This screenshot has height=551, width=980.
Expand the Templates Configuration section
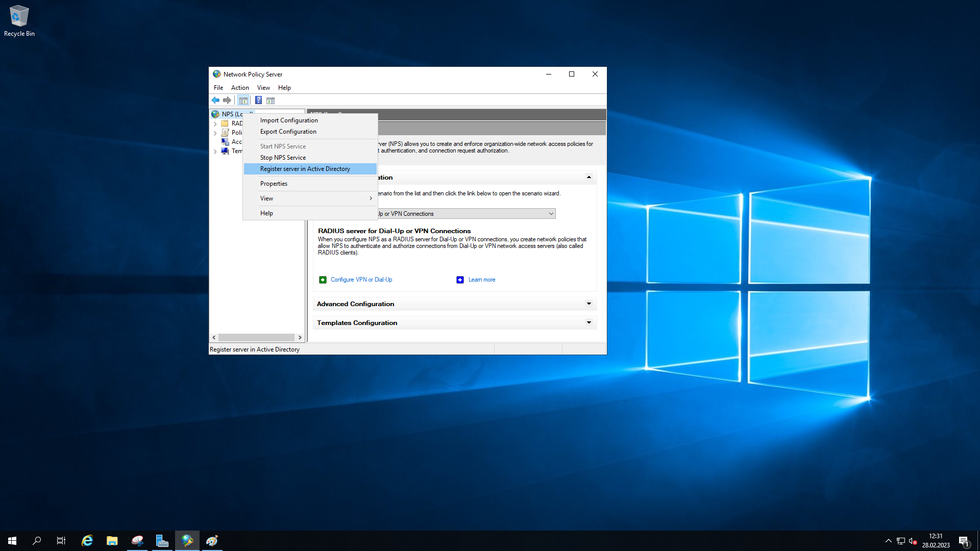[589, 323]
